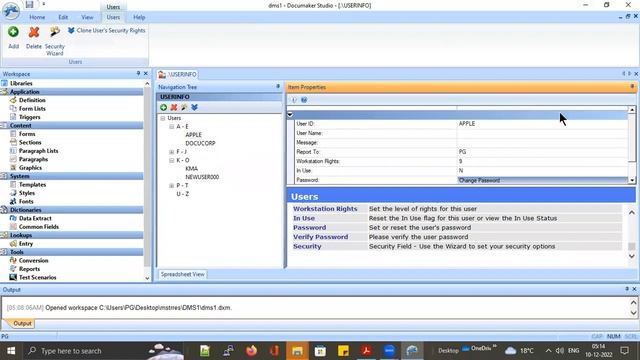
Task: Open the Spreadsheet View tab
Action: [182, 274]
